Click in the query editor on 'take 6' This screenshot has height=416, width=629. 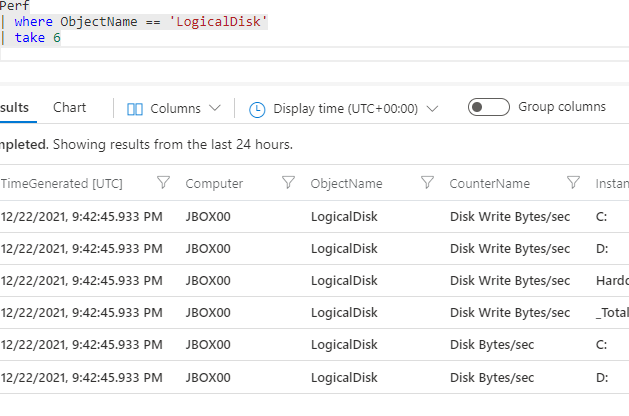point(38,38)
